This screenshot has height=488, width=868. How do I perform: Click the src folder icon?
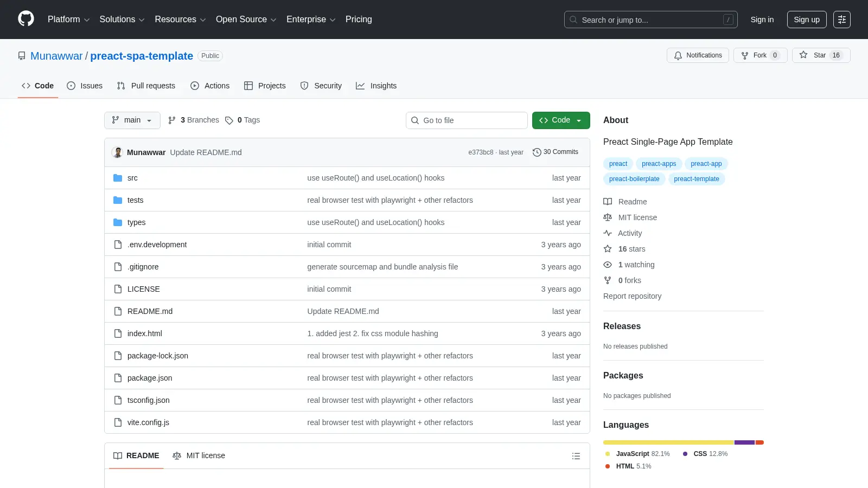click(x=118, y=178)
